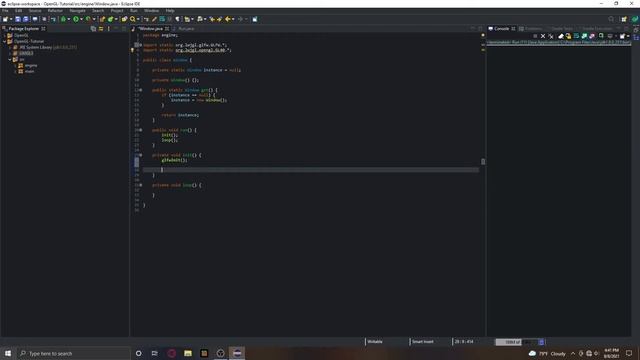Click the green Debug bug icon

[63, 19]
